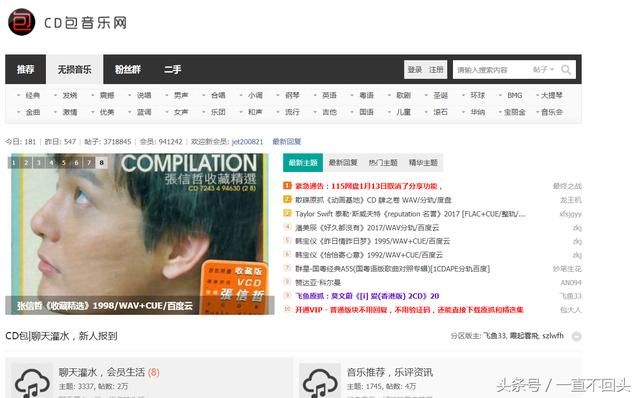Open the red 紧急通告 115网盘 announcement thread
Viewport: 640px width, 398px height.
point(369,186)
